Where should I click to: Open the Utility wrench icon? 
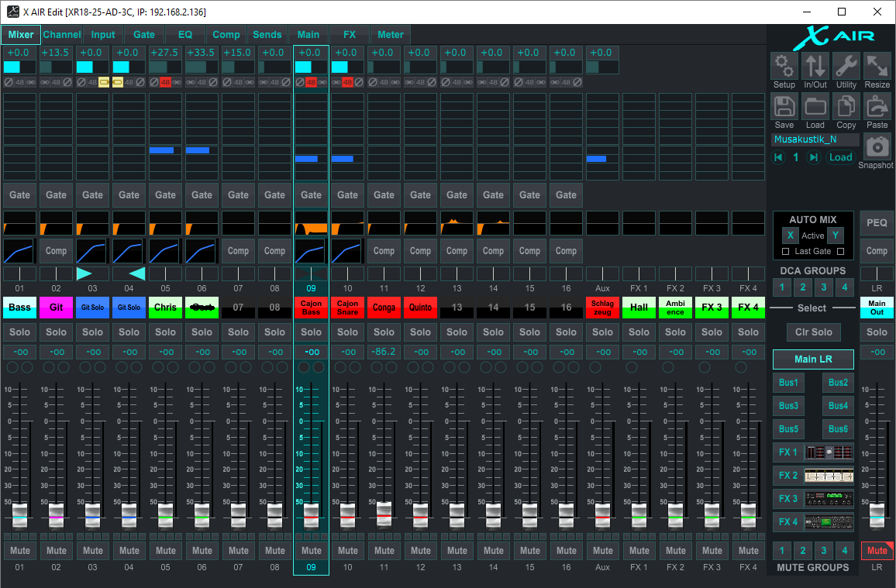[x=846, y=66]
